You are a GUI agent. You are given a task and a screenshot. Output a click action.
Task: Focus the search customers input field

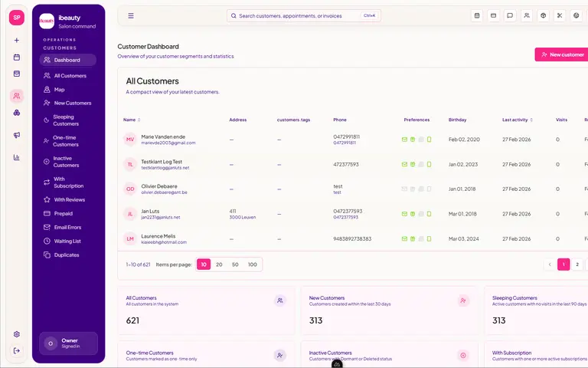(x=304, y=16)
